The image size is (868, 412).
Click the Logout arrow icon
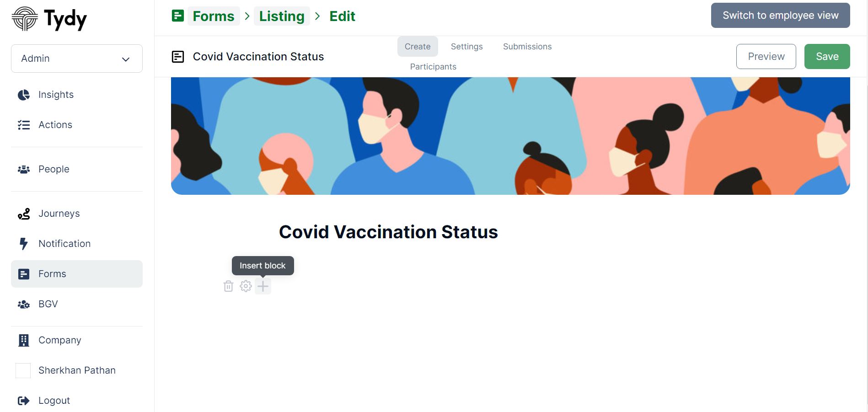24,401
